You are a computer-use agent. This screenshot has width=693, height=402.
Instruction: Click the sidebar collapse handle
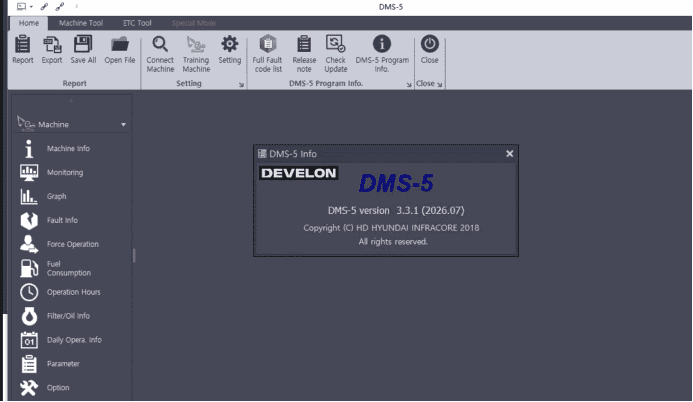[x=134, y=255]
